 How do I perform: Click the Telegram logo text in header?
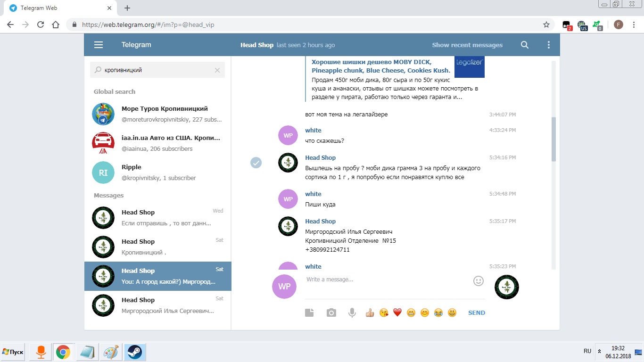[136, 45]
